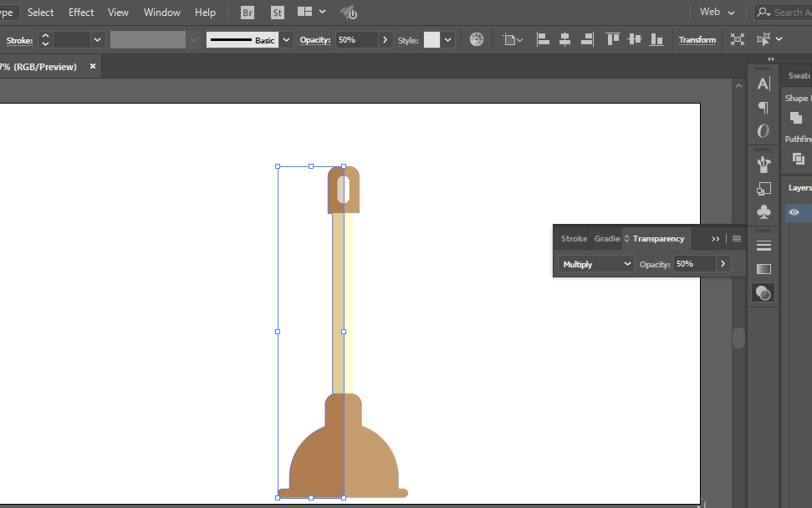
Task: Click the Bridge (Br) icon
Action: (x=248, y=13)
